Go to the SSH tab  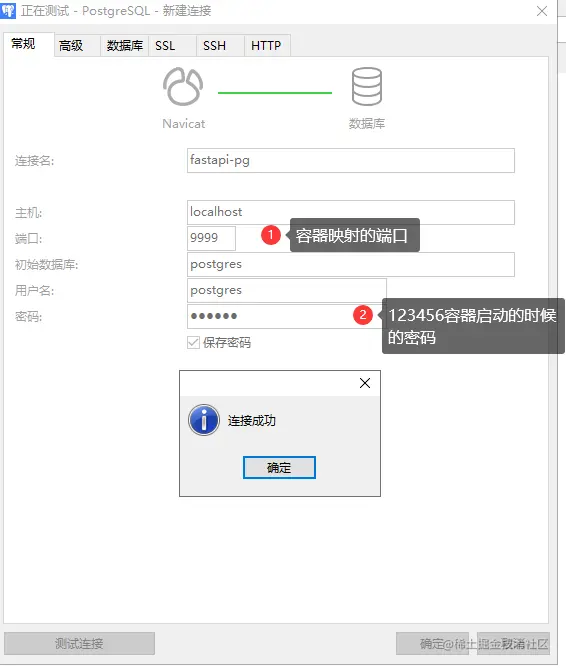(214, 46)
